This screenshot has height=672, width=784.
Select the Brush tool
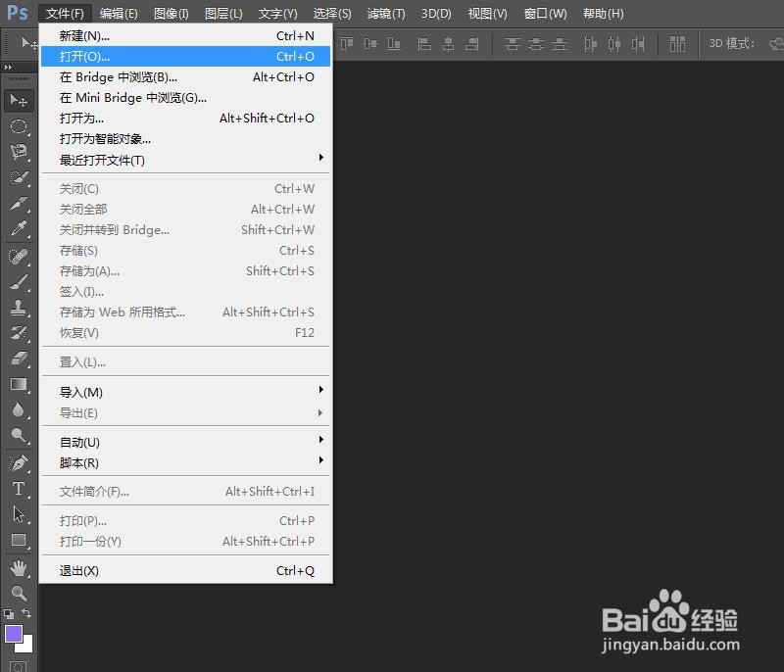coord(19,282)
